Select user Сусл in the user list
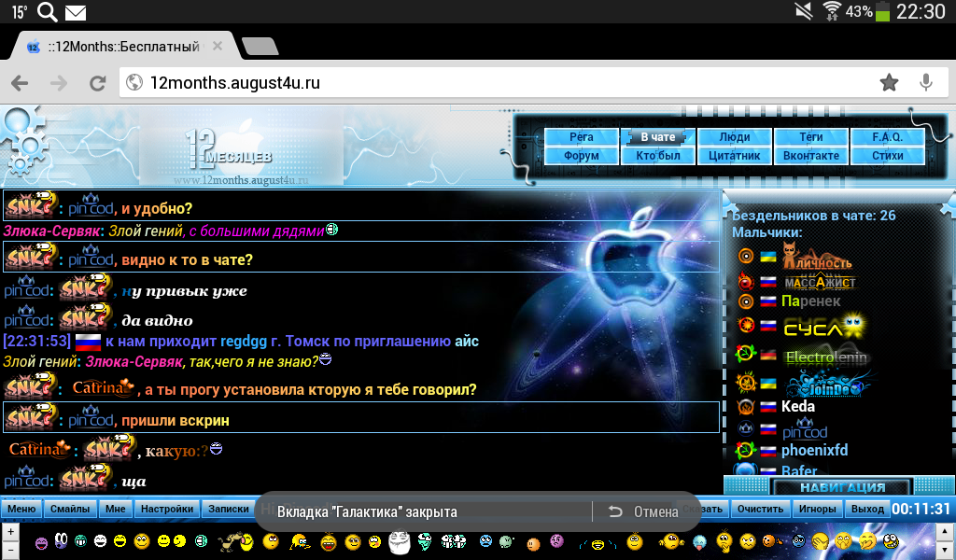Viewport: 956px width, 560px height. point(824,328)
